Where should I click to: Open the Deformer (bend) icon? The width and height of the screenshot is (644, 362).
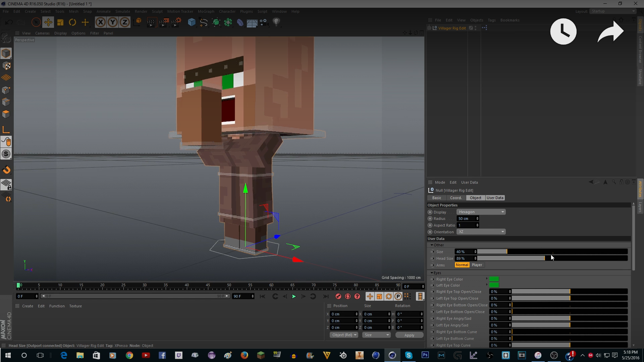pos(240,22)
